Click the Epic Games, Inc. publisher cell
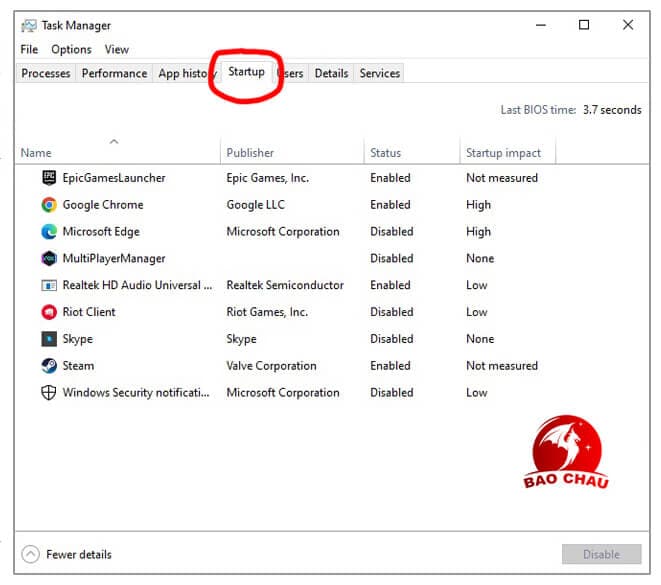 (268, 178)
